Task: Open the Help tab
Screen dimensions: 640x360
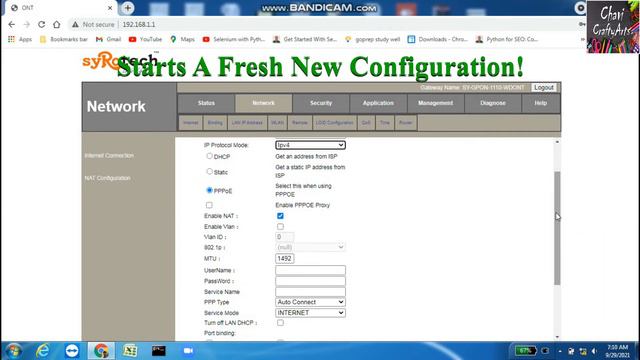Action: (540, 103)
